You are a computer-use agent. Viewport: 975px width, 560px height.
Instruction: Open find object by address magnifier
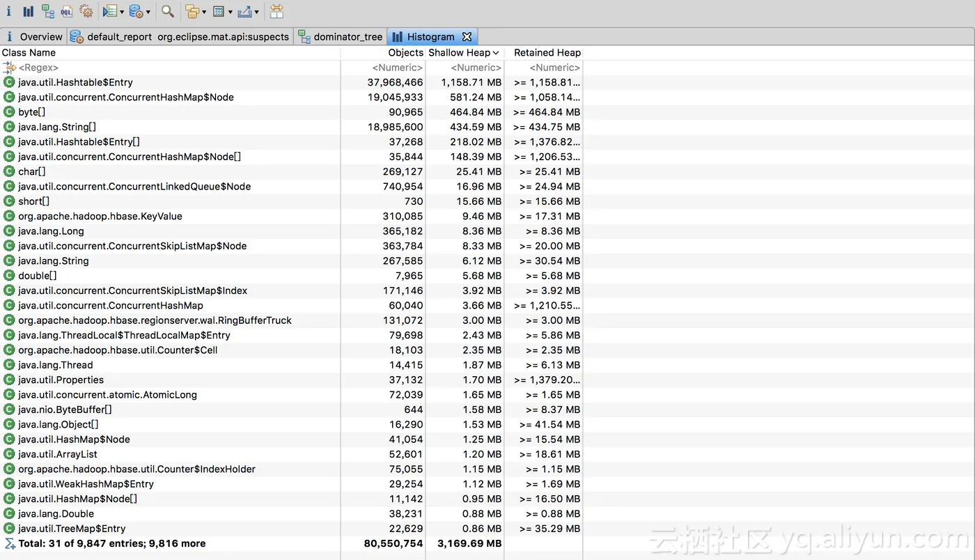click(168, 11)
